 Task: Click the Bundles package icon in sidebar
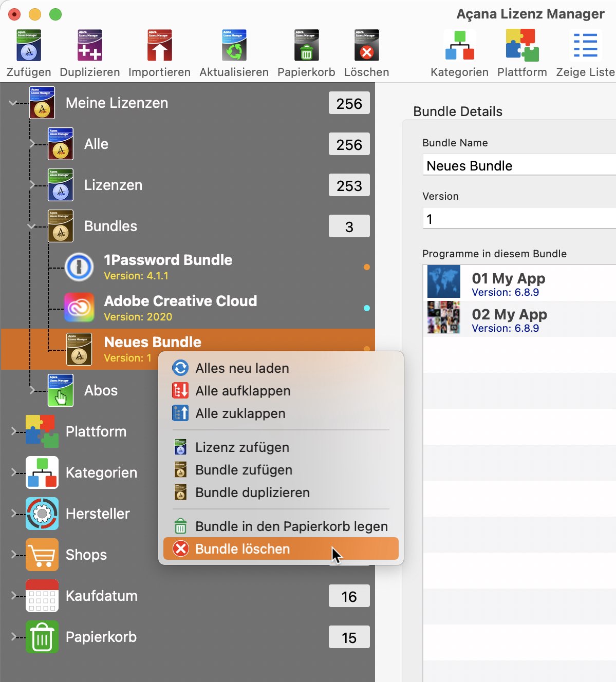(61, 226)
